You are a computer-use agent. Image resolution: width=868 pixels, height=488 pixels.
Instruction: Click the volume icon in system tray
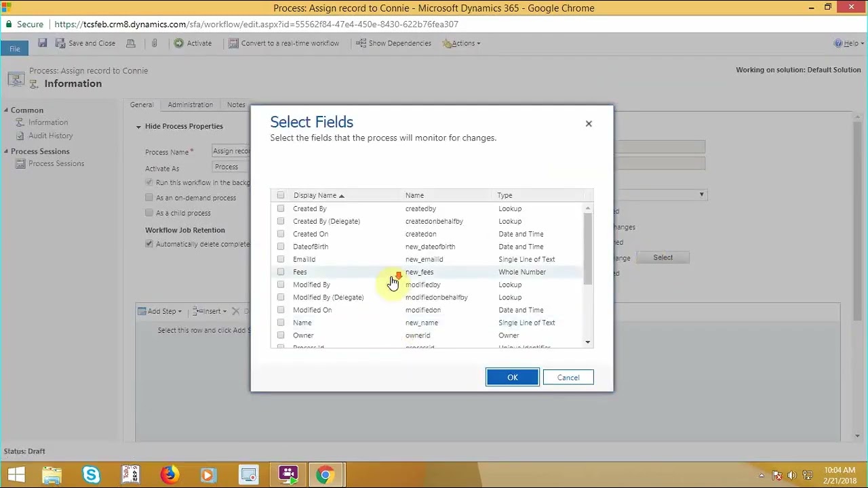point(791,475)
